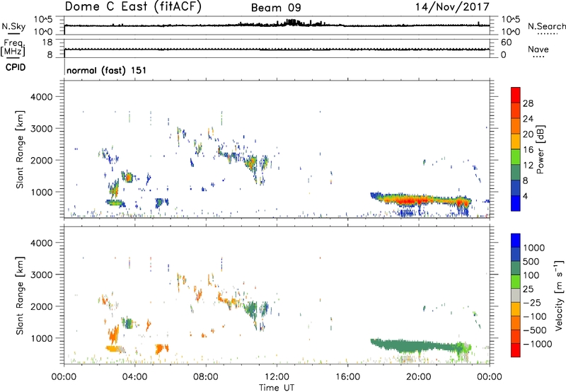
Task: Click the '18' frequency axis label
Action: [47, 42]
